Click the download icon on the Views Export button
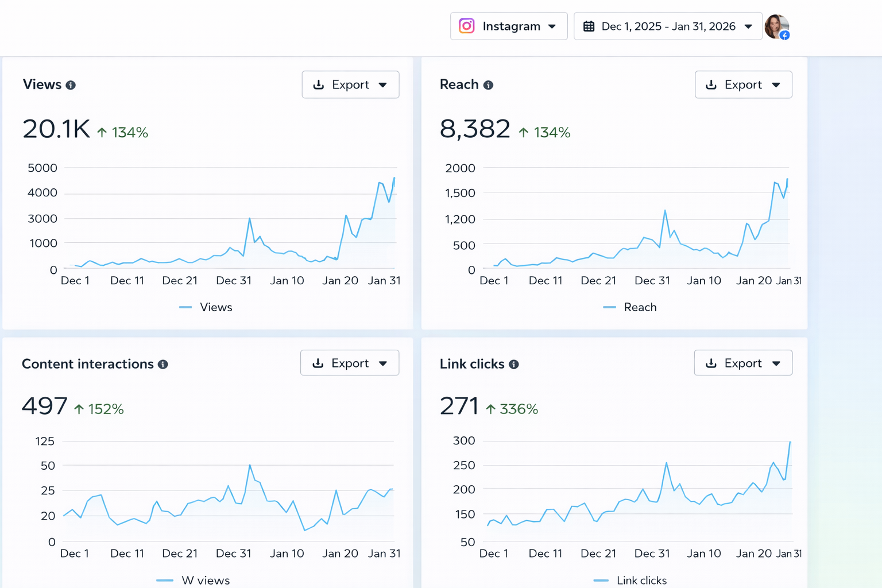The image size is (882, 588). point(319,84)
